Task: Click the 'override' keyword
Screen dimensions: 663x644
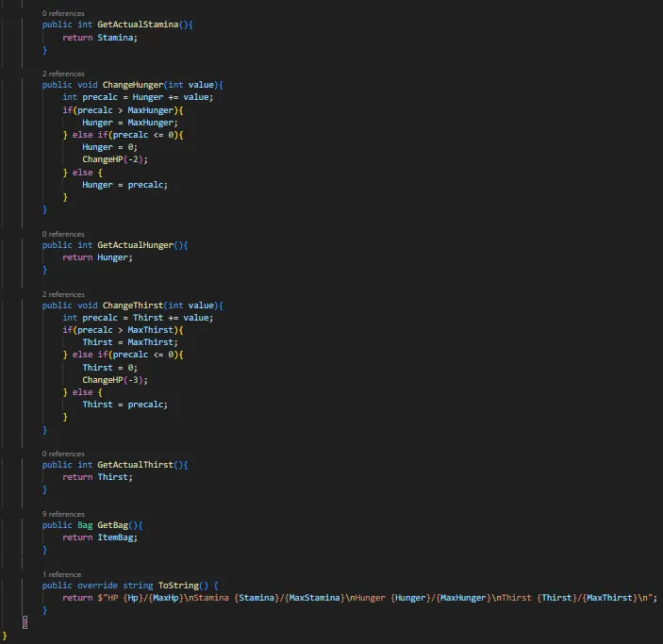Action: [97, 586]
